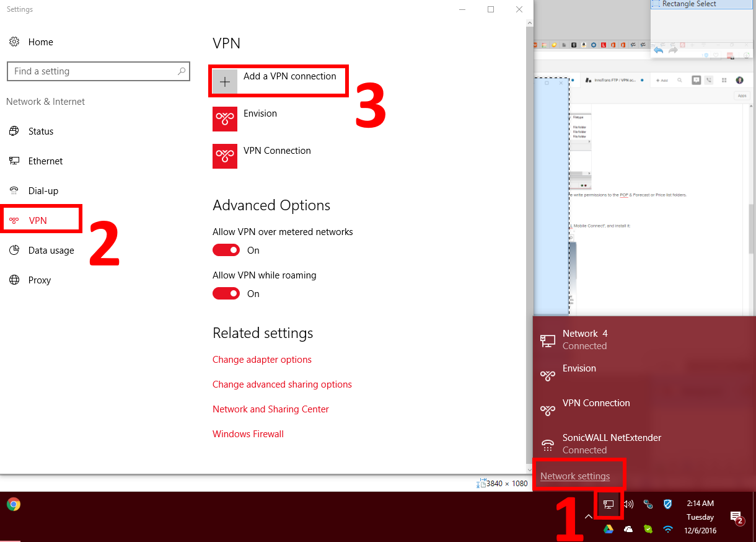The width and height of the screenshot is (756, 542).
Task: Select the Envision VPN icon in the Settings list
Action: point(225,119)
